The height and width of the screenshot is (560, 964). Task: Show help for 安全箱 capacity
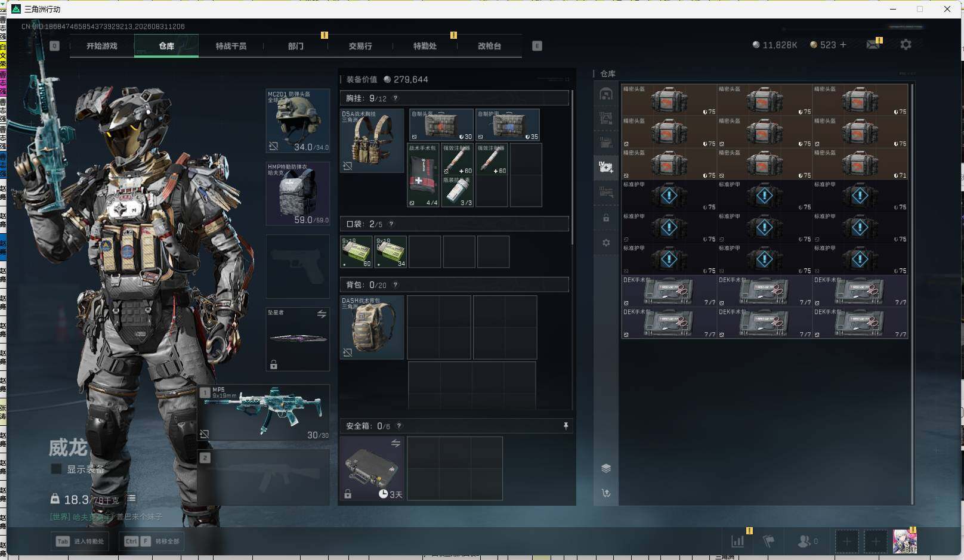click(x=399, y=426)
